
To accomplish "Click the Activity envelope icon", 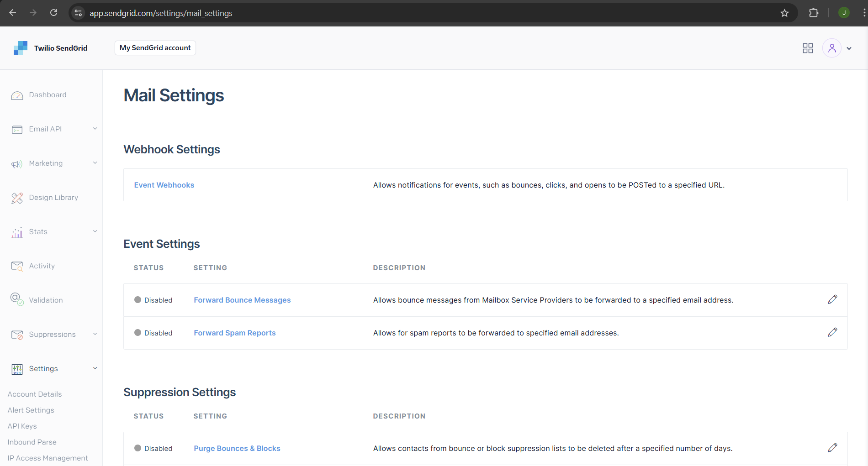I will (x=17, y=267).
